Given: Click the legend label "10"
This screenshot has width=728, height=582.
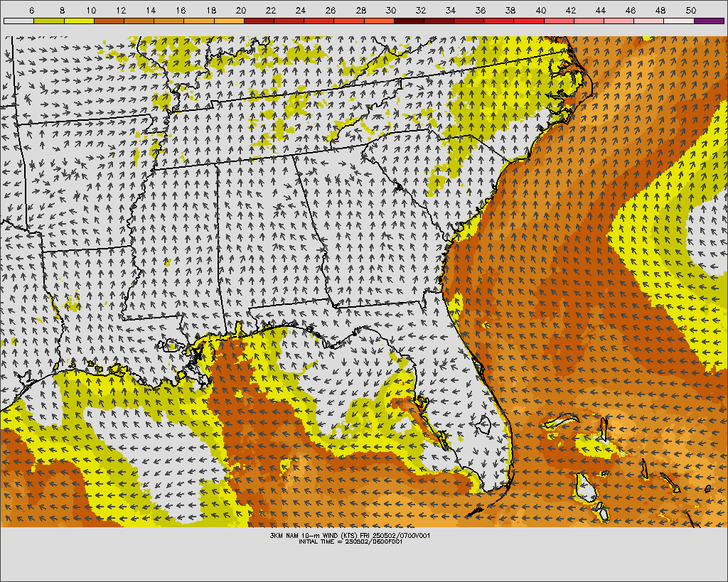Looking at the screenshot, I should pyautogui.click(x=91, y=10).
